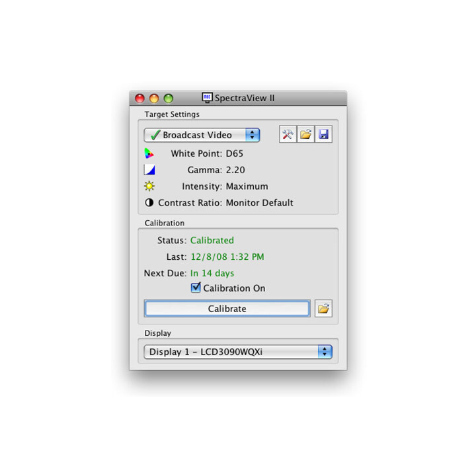The height and width of the screenshot is (476, 476).
Task: Minimize window with the yellow button
Action: tap(154, 99)
